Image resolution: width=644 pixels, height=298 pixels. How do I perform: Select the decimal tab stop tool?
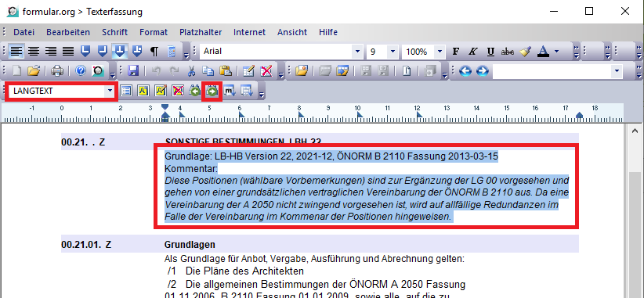tap(137, 52)
